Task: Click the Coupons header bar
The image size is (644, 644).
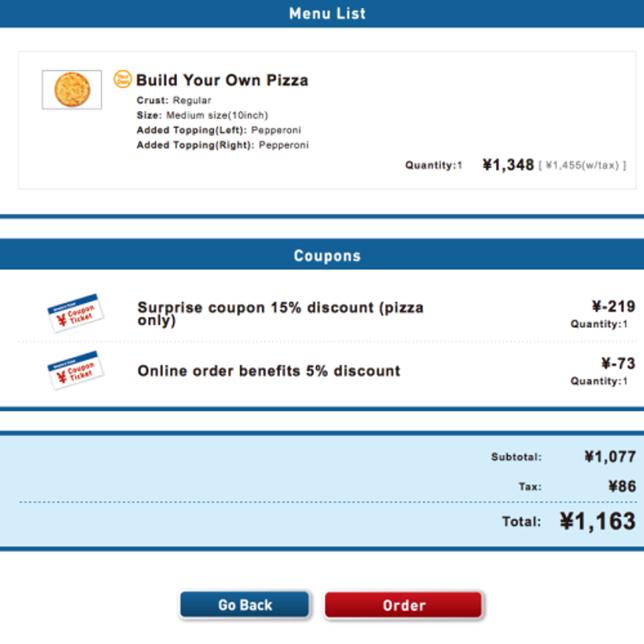Action: (x=322, y=254)
